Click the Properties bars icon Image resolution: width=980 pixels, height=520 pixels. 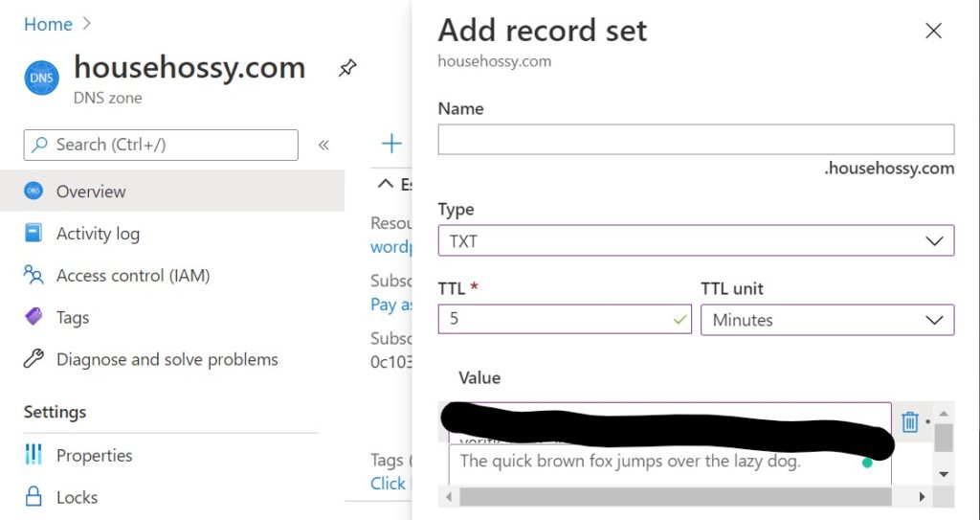pos(33,454)
